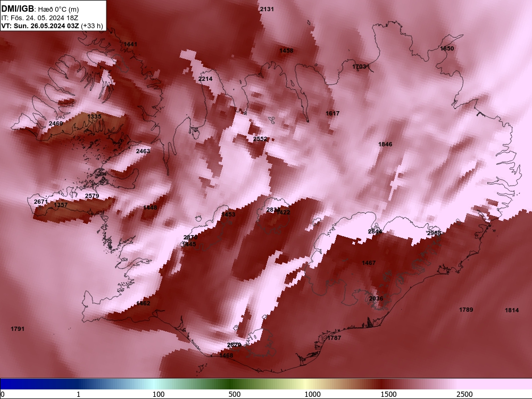
Task: Click the legend tick label 2500
Action: coord(464,394)
